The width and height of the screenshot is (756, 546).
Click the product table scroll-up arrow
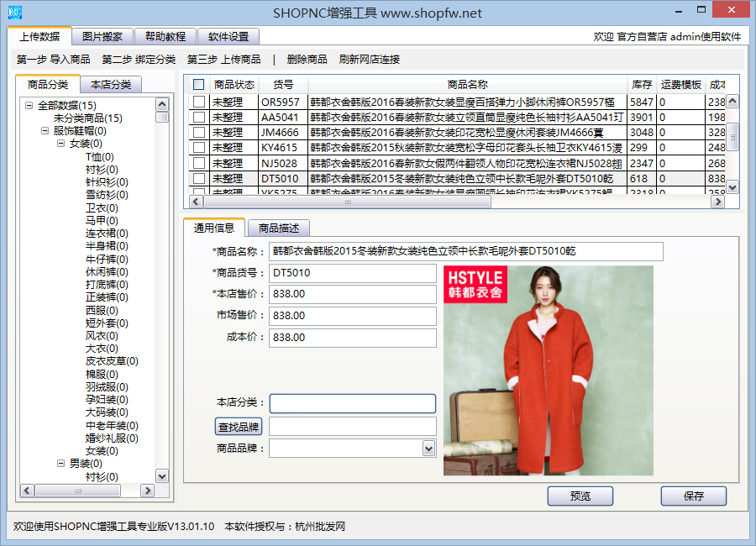(732, 101)
